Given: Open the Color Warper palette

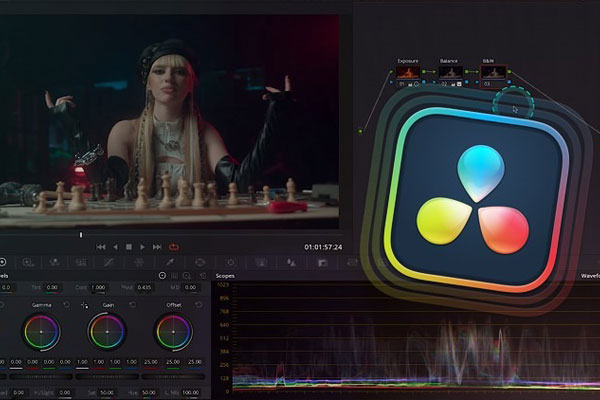Looking at the screenshot, I should (x=139, y=262).
